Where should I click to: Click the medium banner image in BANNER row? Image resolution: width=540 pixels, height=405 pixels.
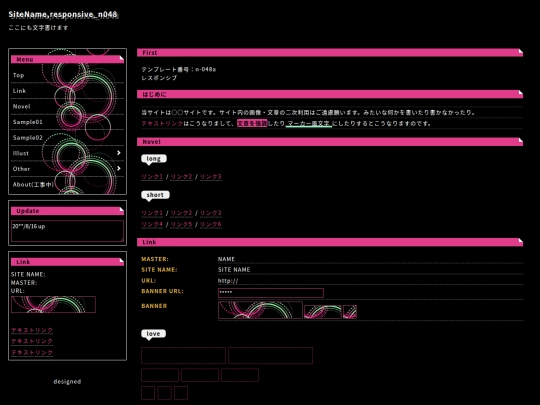point(323,312)
